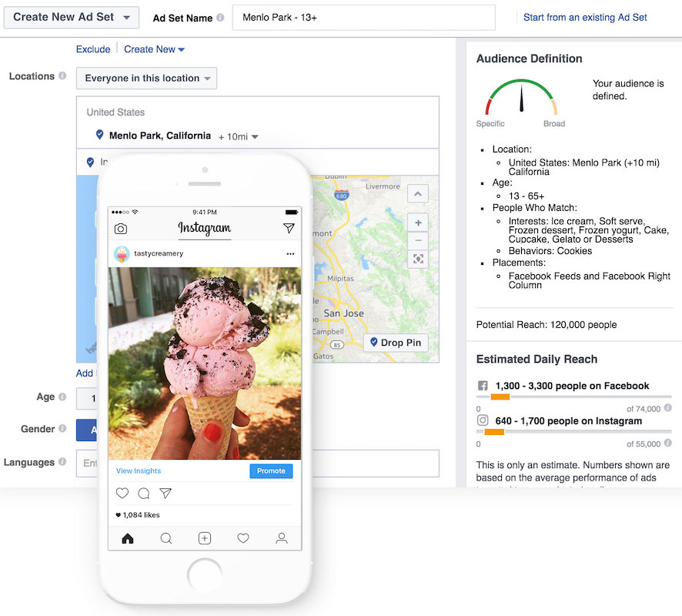Open View Insights on the post
The image size is (682, 616).
point(139,470)
